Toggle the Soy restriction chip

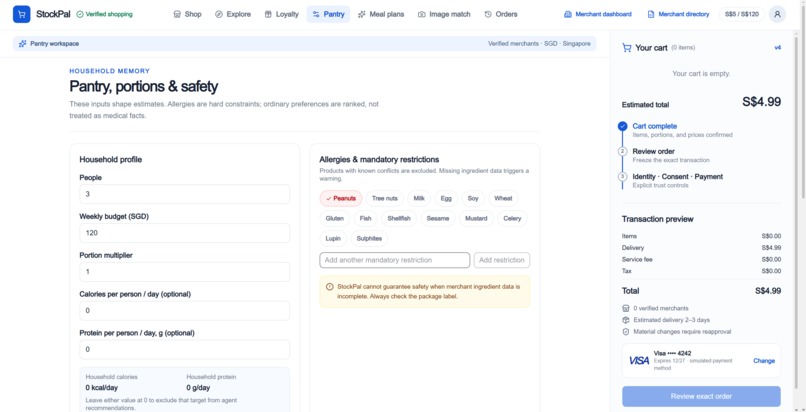coord(473,198)
